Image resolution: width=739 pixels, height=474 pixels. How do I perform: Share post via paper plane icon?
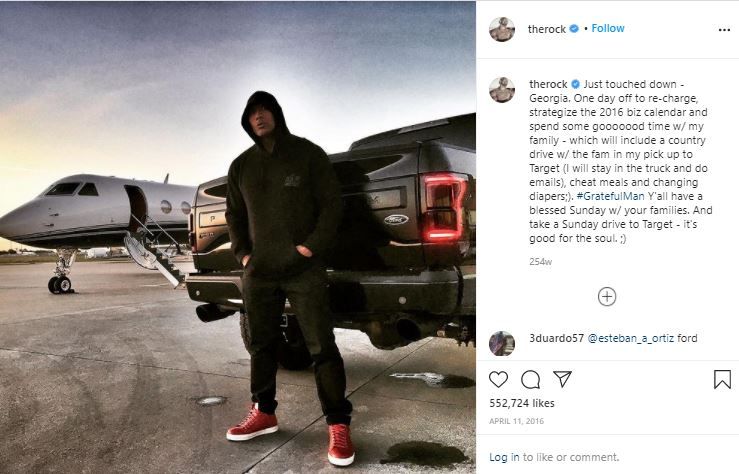point(562,379)
